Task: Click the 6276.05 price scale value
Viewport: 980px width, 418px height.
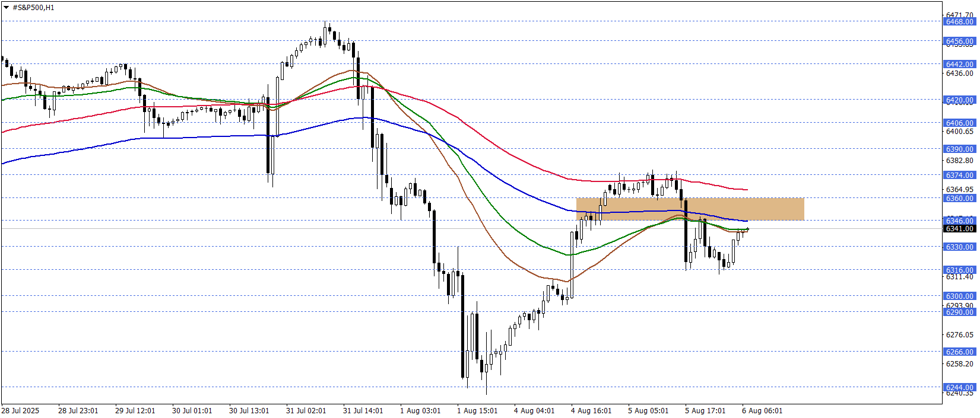Action: [x=959, y=335]
